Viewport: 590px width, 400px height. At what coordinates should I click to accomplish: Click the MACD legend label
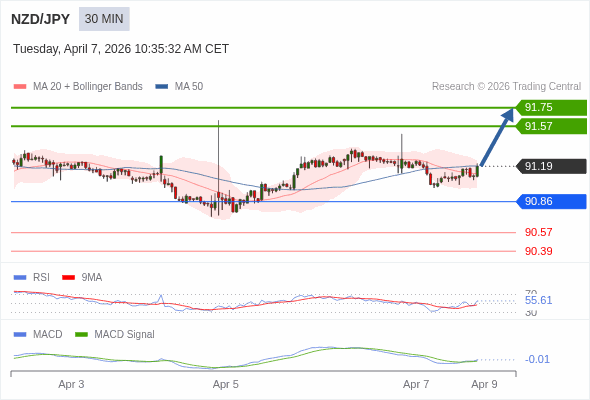(x=48, y=335)
